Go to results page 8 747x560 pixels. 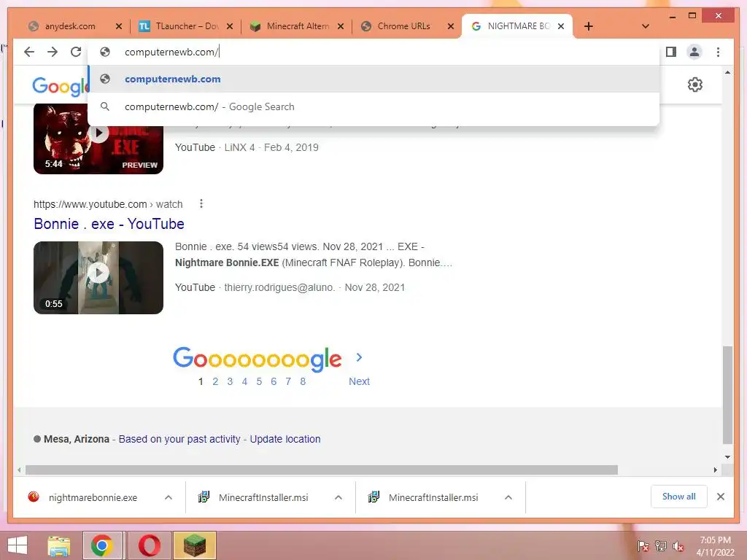[303, 381]
